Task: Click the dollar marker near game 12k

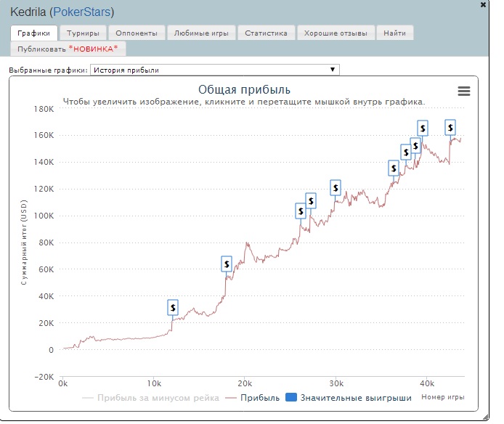Action: (x=173, y=307)
